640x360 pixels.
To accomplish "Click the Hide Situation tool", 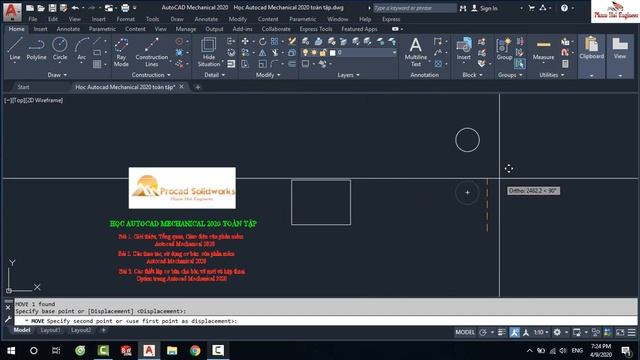I will click(209, 52).
